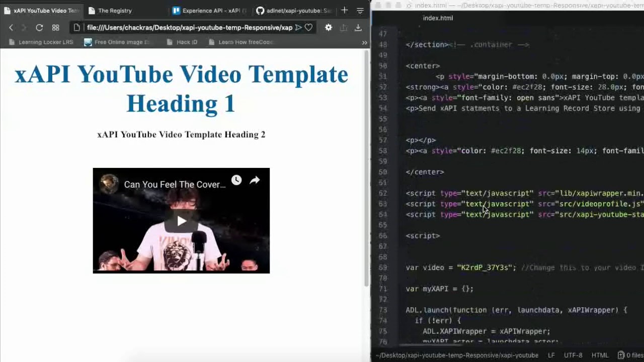Click empty paragraph tags on line 57
Image resolution: width=644 pixels, height=362 pixels.
(x=421, y=140)
